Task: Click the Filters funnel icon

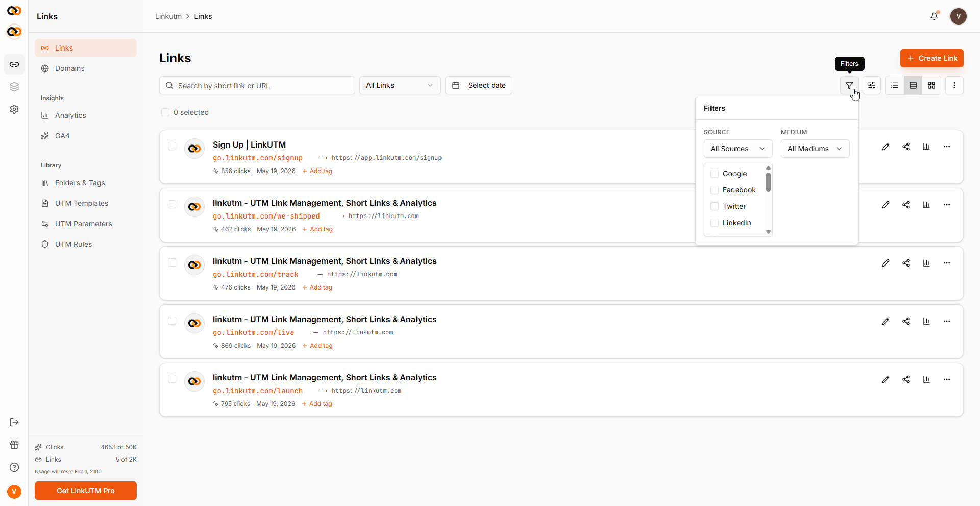Action: pyautogui.click(x=849, y=85)
